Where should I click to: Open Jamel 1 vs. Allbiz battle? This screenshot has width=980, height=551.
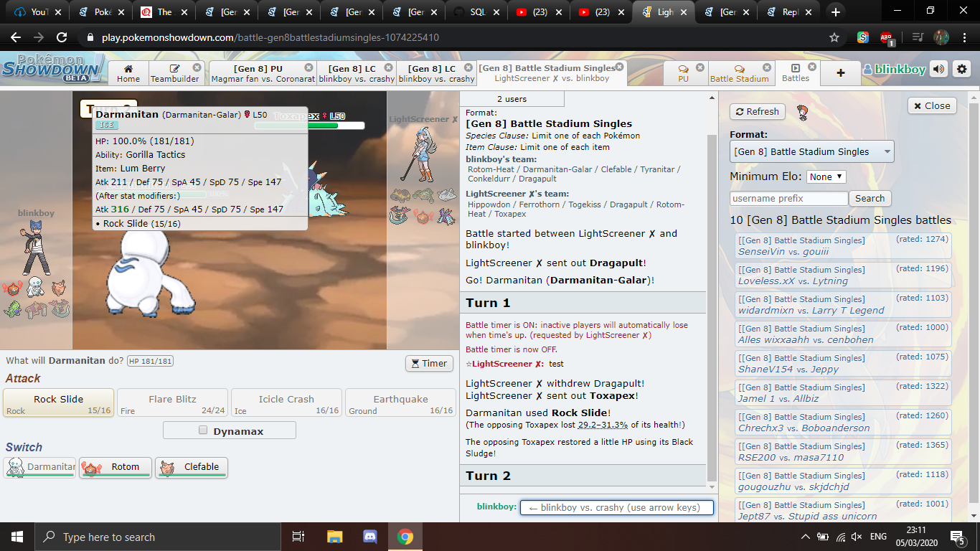843,392
